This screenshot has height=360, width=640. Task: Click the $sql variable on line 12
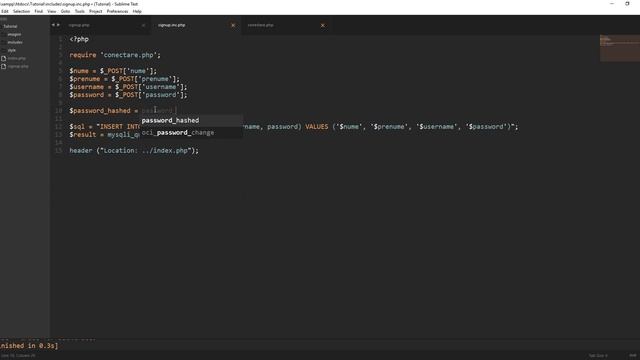coord(77,127)
